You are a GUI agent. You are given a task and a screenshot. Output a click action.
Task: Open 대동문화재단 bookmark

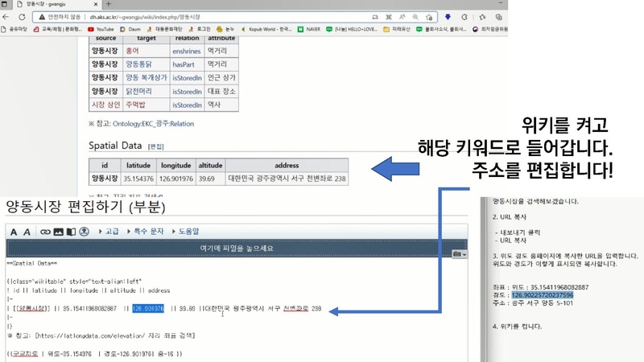(164, 29)
